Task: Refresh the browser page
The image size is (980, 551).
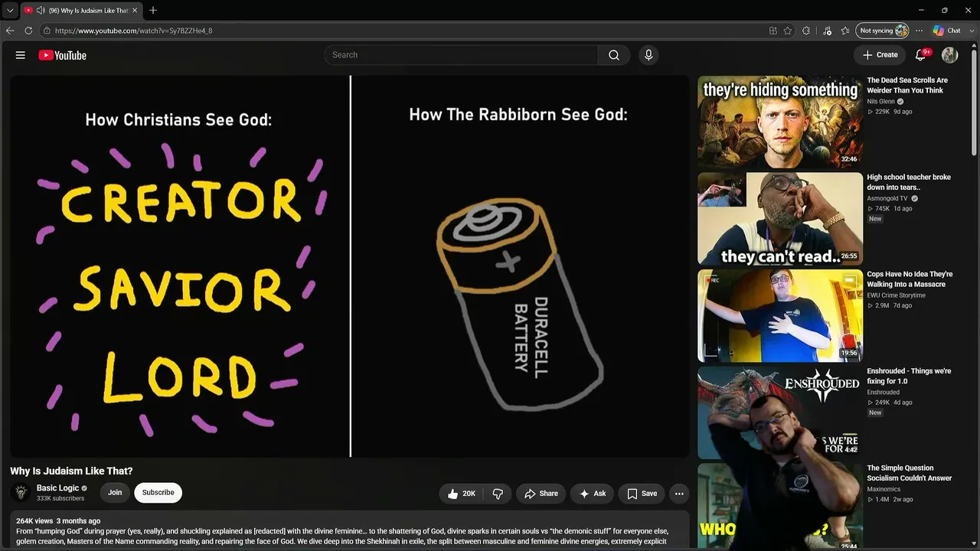Action: [x=28, y=31]
